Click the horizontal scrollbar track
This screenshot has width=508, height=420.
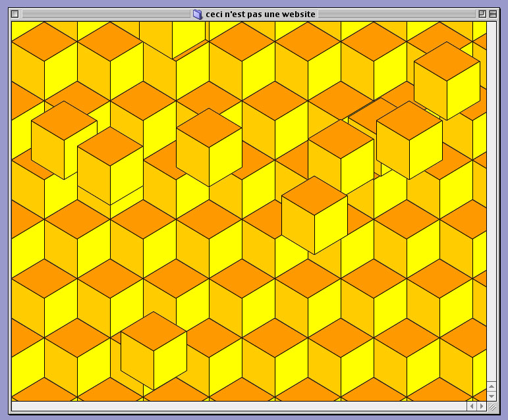[239, 406]
